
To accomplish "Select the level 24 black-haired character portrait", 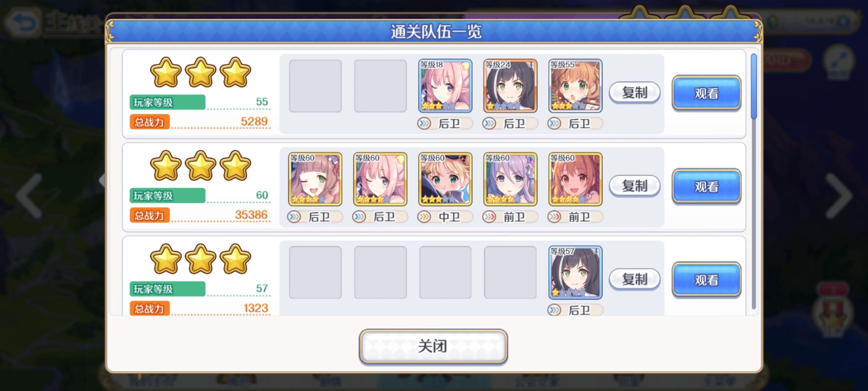I will [x=510, y=86].
